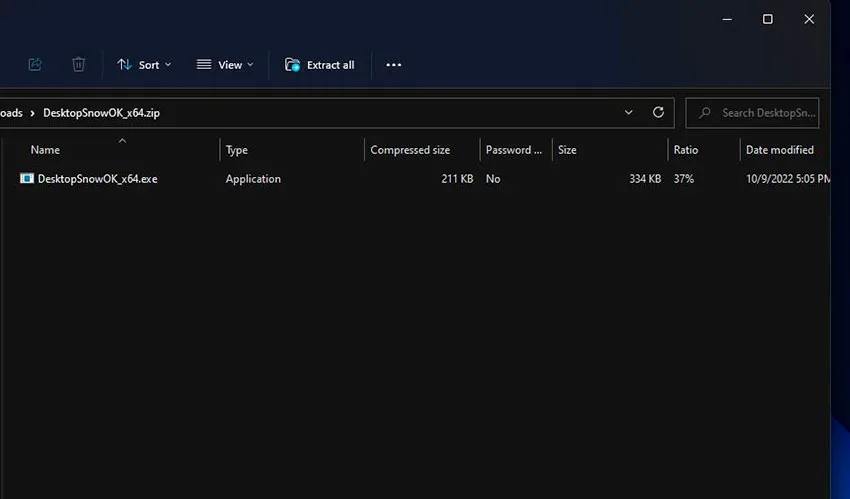Click the 211 KB compressed size cell
Screen dimensions: 850x499
[x=457, y=179]
